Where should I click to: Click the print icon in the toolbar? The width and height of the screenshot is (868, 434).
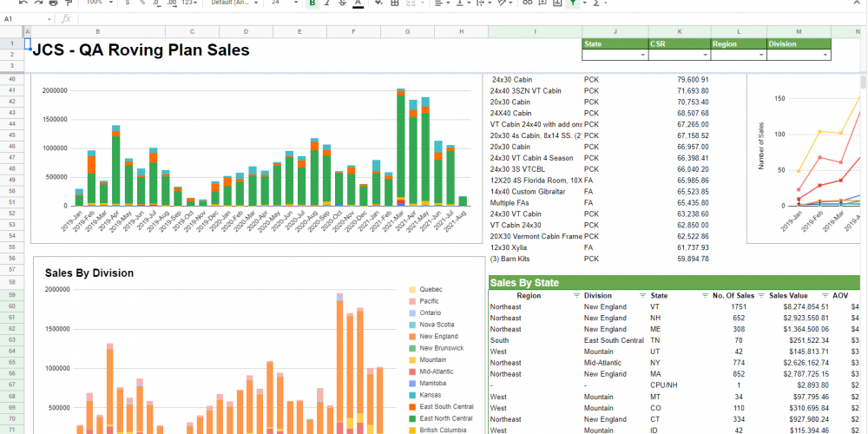[x=53, y=3]
